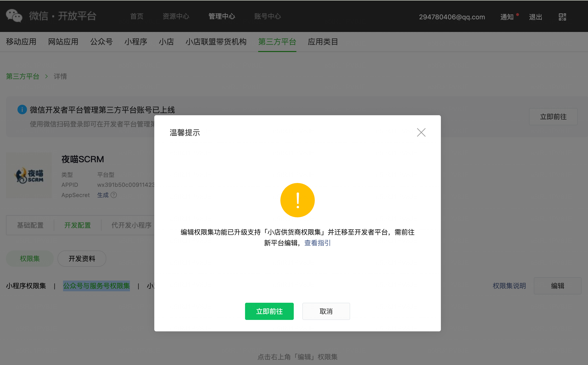Click the green 立即前往 button in dialog
This screenshot has height=365, width=588.
pyautogui.click(x=269, y=311)
